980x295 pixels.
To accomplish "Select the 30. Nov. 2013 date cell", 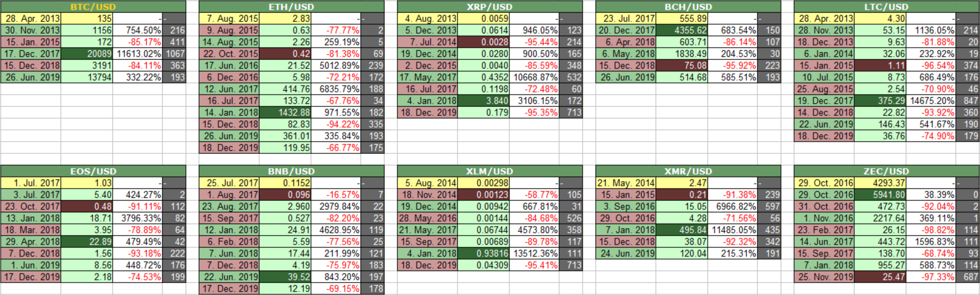I will click(31, 30).
